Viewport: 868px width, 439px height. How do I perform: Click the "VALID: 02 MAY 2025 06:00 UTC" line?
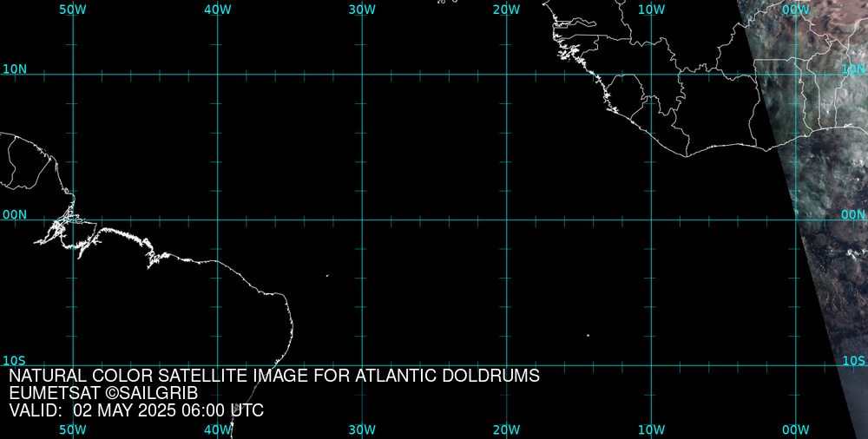[x=136, y=410]
